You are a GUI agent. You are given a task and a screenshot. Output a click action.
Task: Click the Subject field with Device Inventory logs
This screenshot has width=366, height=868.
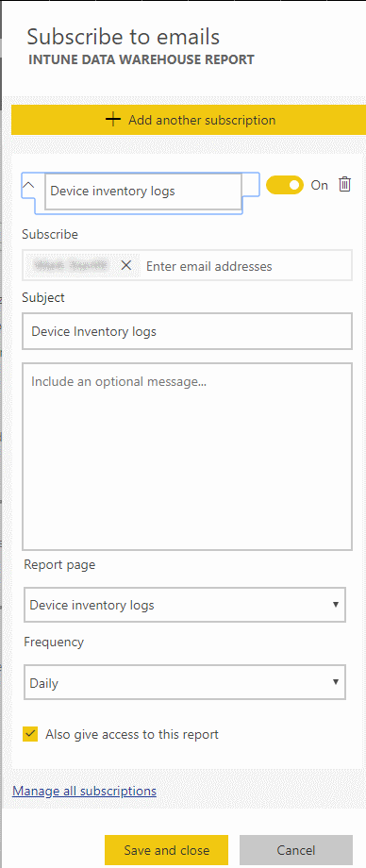[187, 331]
